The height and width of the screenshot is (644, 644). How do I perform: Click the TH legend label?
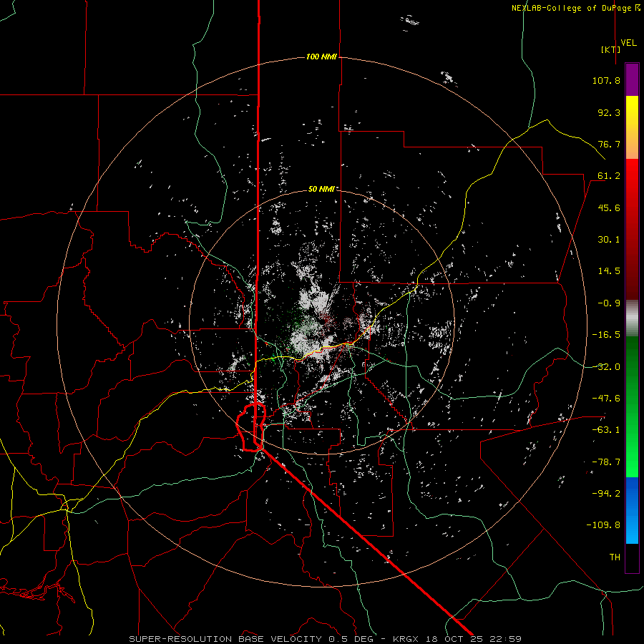(x=615, y=557)
